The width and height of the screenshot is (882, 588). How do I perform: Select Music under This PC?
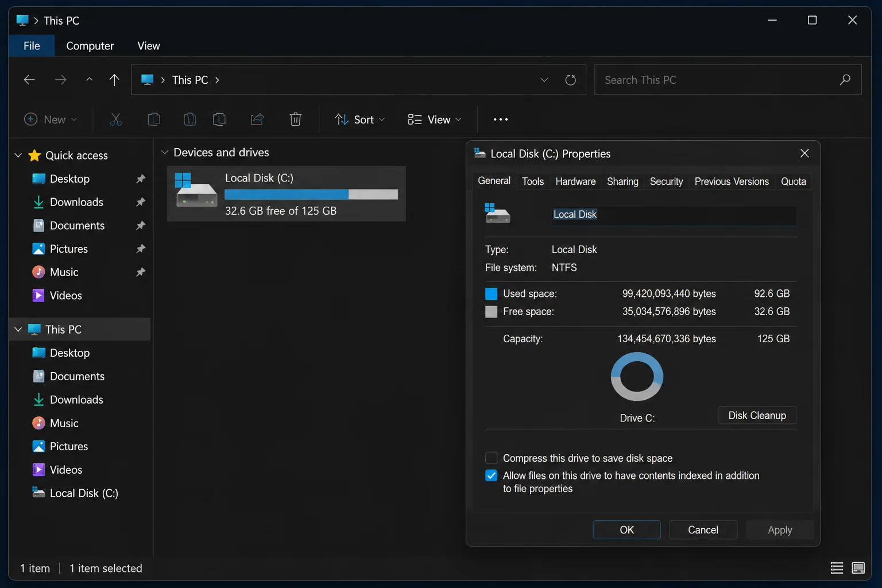pos(79,423)
